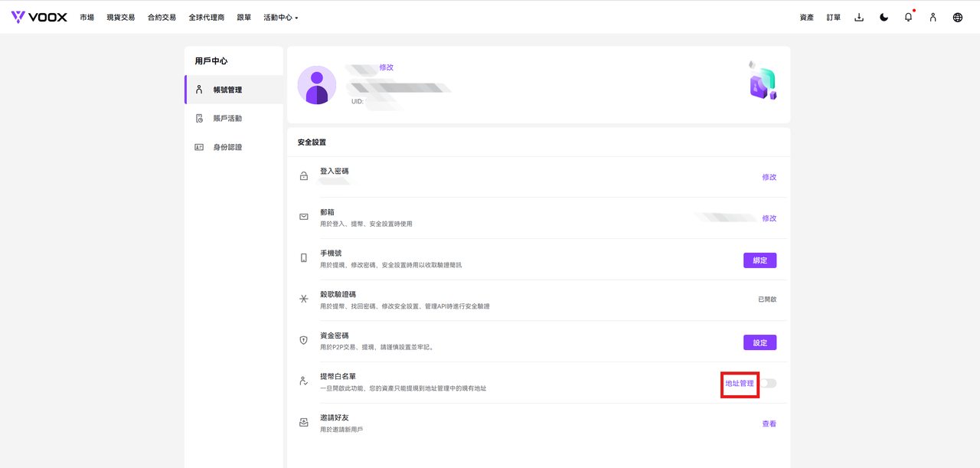Select 帳號管理 in the sidebar
The width and height of the screenshot is (980, 468).
point(234,90)
